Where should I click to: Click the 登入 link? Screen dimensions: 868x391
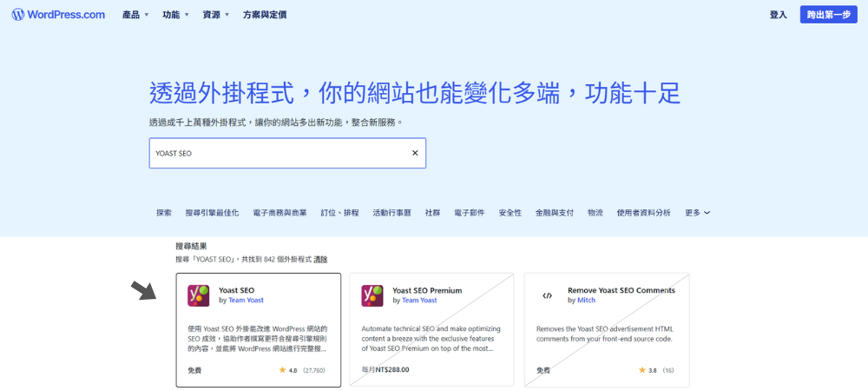778,15
